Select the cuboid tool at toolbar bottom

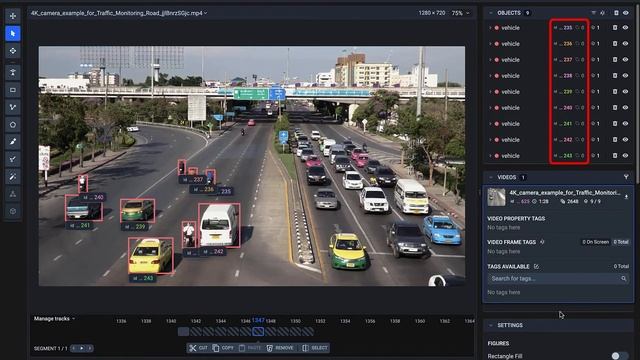pyautogui.click(x=13, y=211)
